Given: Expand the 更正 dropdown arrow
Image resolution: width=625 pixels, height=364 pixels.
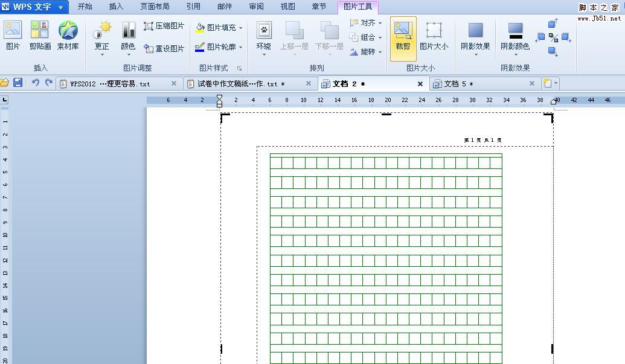Looking at the screenshot, I should [x=102, y=54].
